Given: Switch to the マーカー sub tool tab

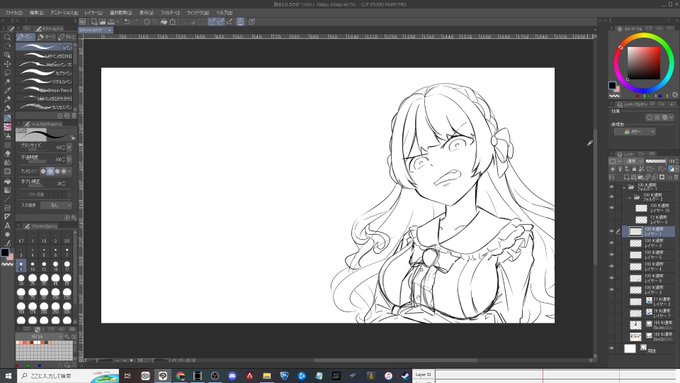Looking at the screenshot, I should pos(46,37).
